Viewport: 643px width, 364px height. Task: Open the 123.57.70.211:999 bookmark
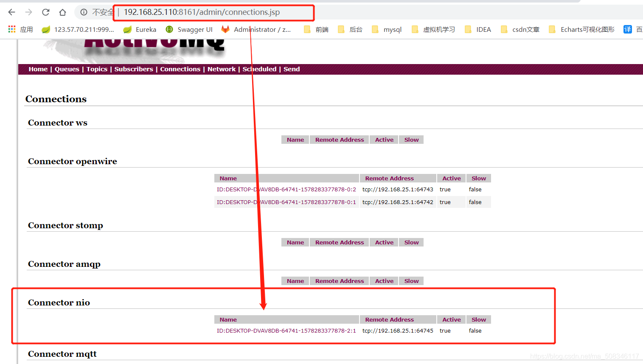click(78, 29)
